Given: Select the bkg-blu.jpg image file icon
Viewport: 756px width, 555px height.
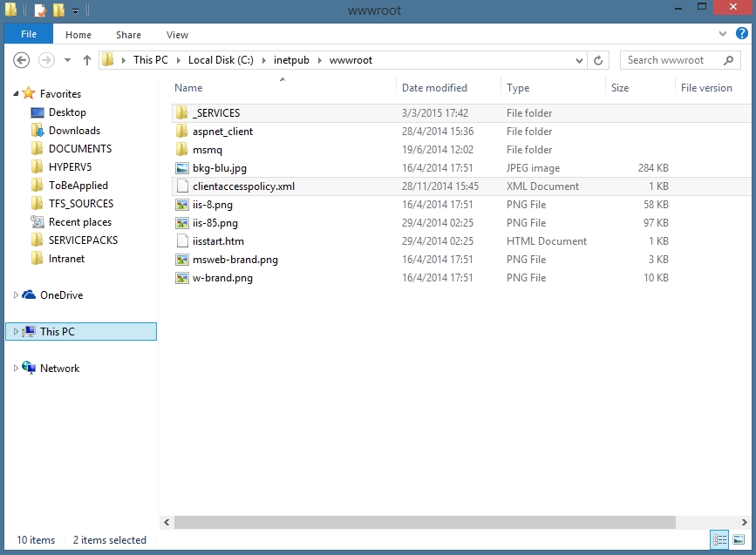Looking at the screenshot, I should click(x=182, y=168).
